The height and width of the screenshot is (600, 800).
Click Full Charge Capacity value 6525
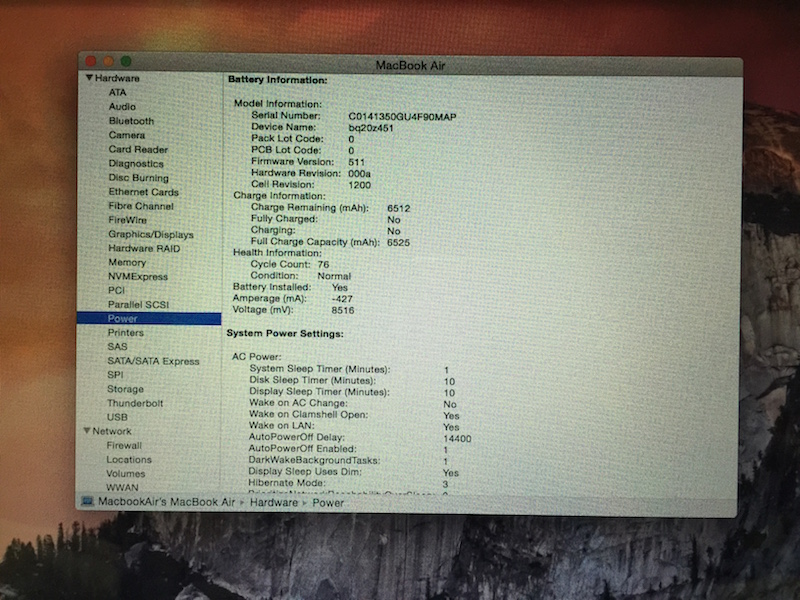pyautogui.click(x=398, y=242)
